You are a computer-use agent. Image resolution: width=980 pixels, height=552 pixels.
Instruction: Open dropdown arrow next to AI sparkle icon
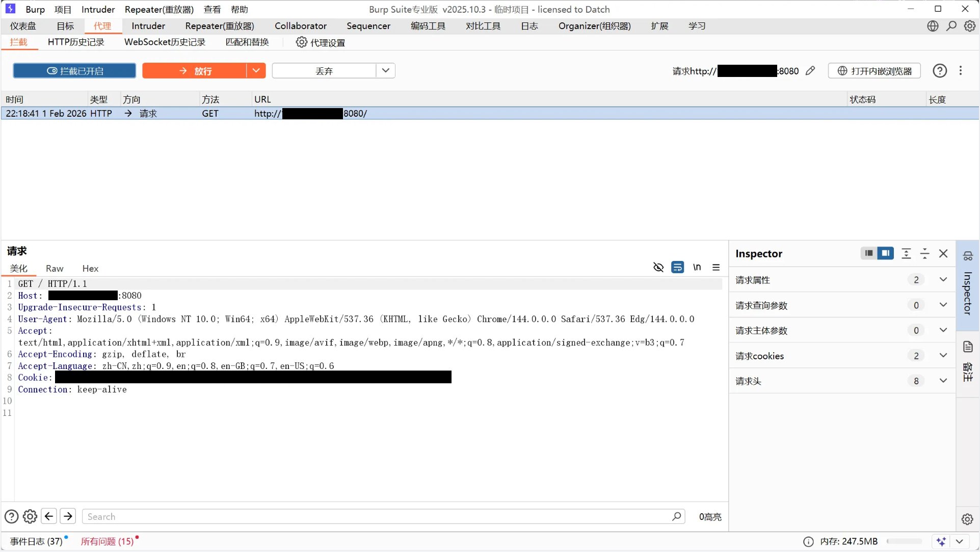pyautogui.click(x=960, y=541)
